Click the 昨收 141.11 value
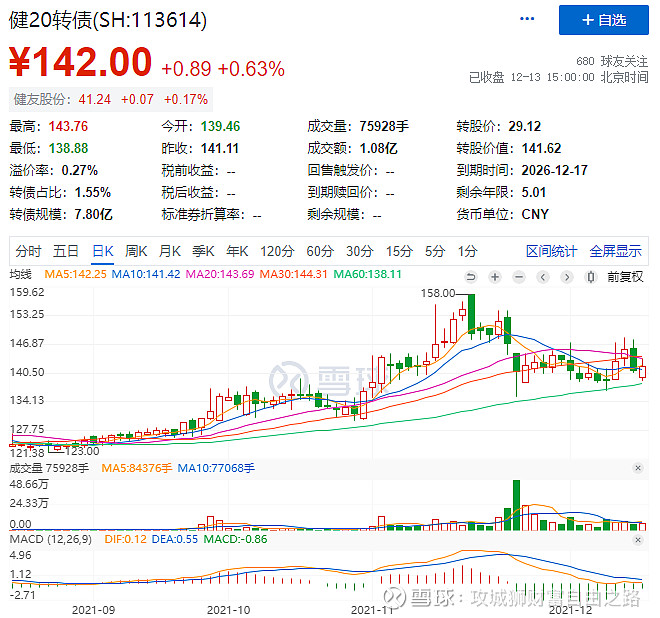This screenshot has width=660, height=618. tap(220, 148)
